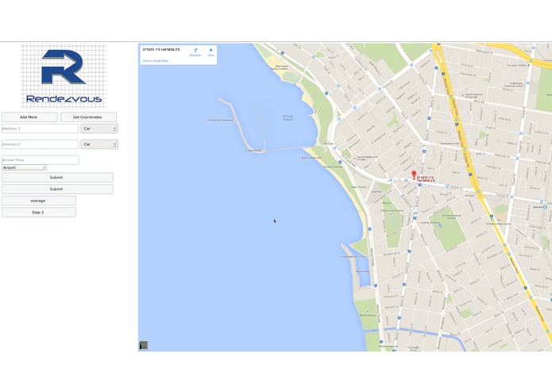Click the Rendezvous logo image
The height and width of the screenshot is (392, 552).
click(64, 76)
